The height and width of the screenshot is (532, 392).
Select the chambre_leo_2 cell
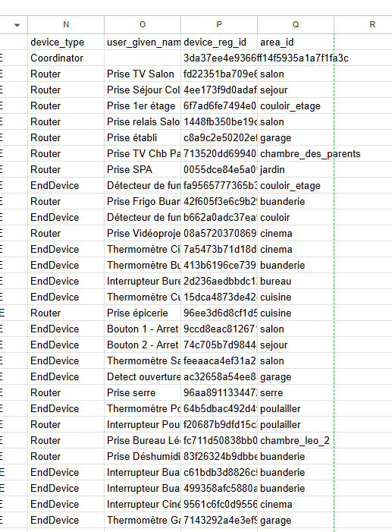pos(296,440)
